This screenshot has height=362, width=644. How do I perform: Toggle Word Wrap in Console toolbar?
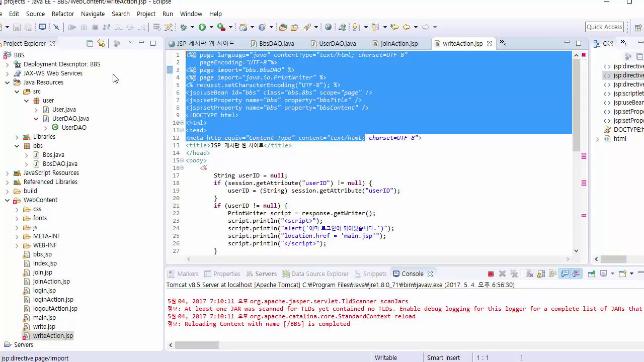coord(552,274)
